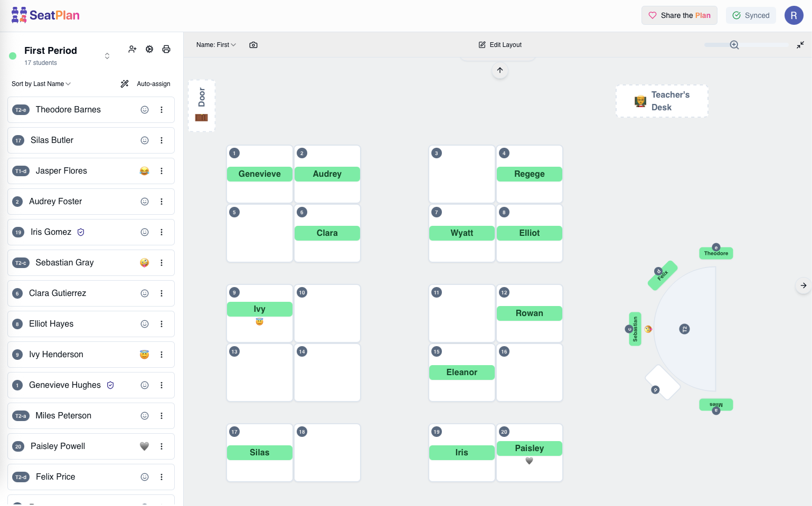Click the Share the Plan button

click(x=679, y=15)
